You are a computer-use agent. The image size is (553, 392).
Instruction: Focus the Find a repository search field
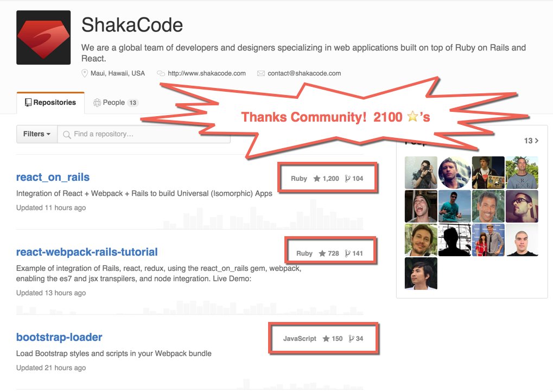[x=144, y=134]
